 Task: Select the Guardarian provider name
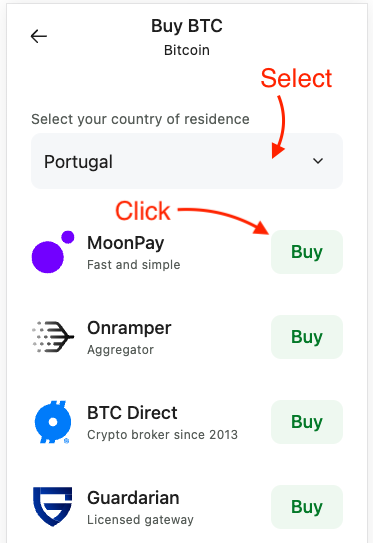click(x=133, y=498)
